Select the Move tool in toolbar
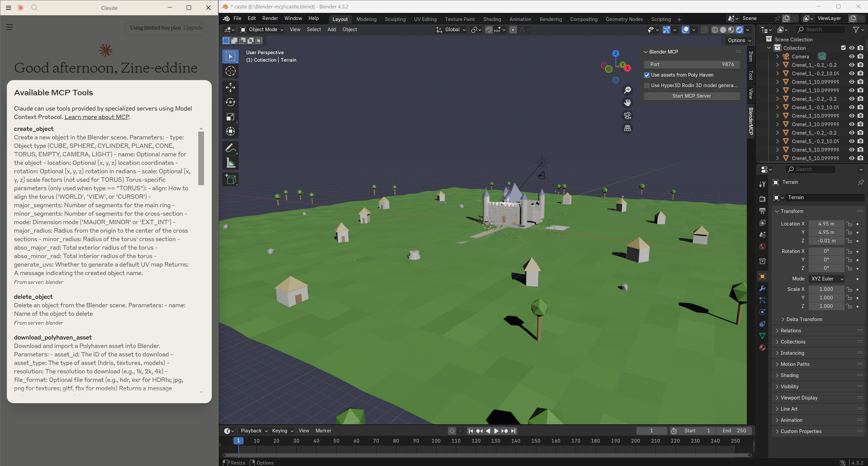 click(x=230, y=88)
